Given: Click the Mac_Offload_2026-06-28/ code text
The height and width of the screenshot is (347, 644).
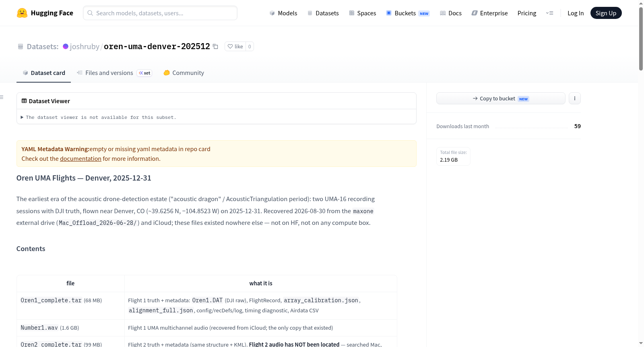Looking at the screenshot, I should pos(98,223).
